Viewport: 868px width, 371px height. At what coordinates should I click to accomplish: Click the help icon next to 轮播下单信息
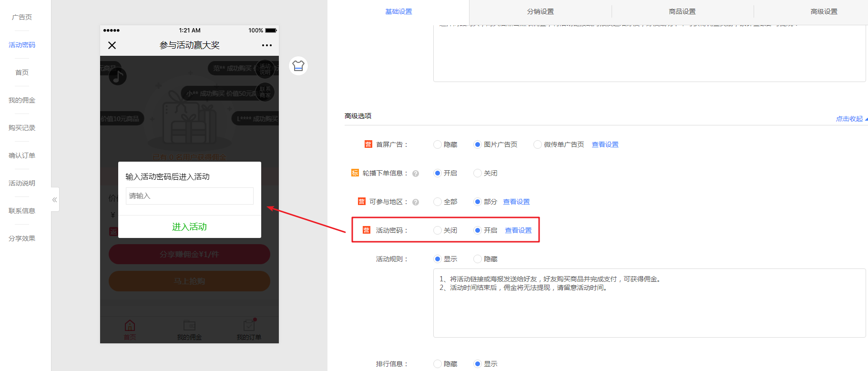[416, 174]
